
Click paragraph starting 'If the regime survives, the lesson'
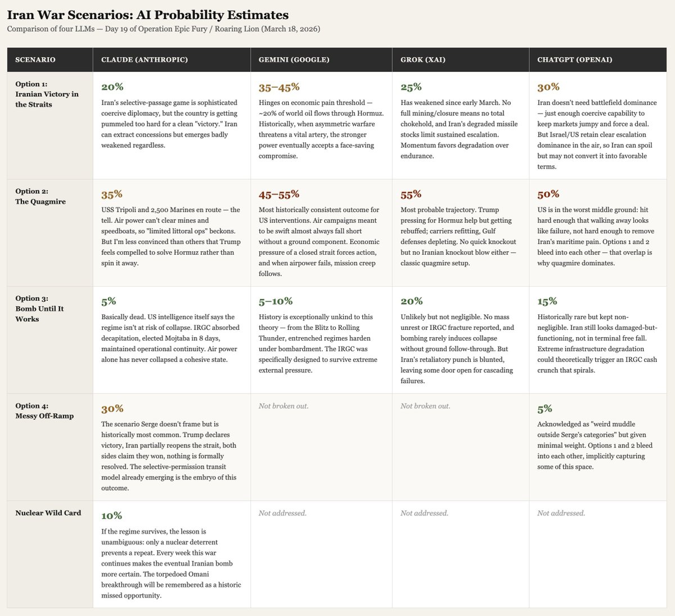[172, 563]
